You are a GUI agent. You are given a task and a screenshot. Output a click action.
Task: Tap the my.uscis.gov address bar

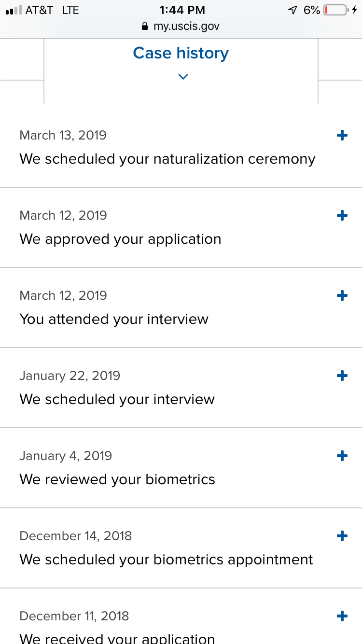(186, 27)
